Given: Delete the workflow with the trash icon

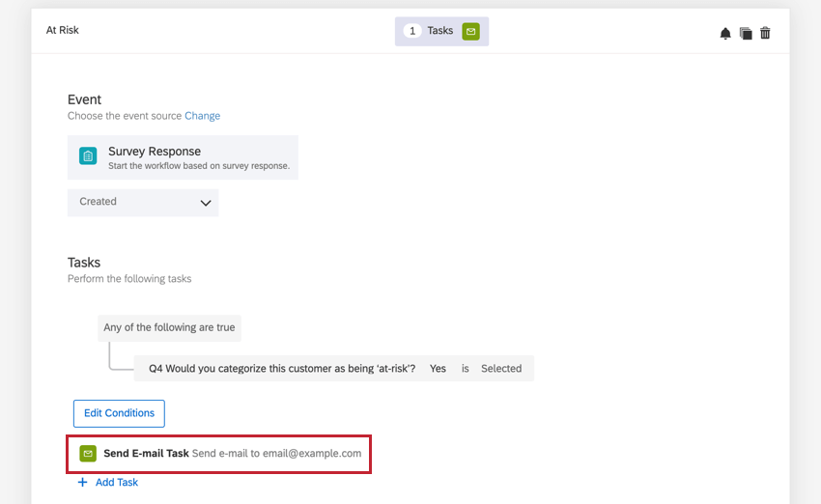Looking at the screenshot, I should click(766, 33).
